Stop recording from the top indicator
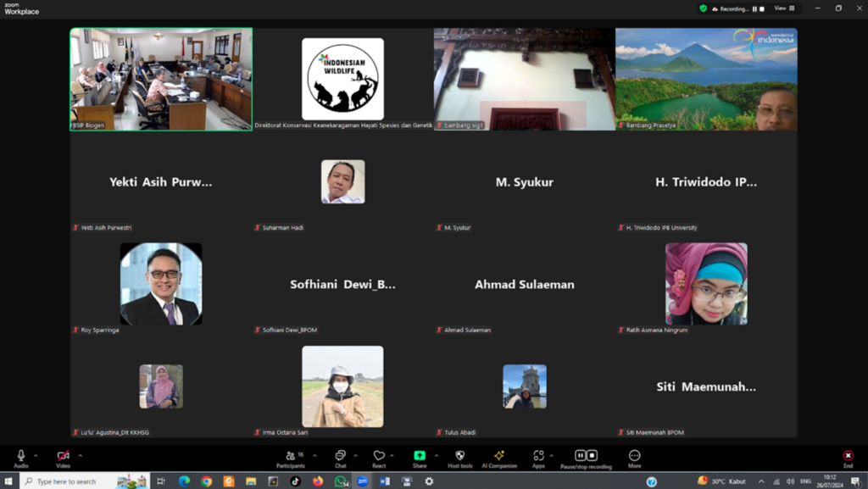 click(x=762, y=8)
